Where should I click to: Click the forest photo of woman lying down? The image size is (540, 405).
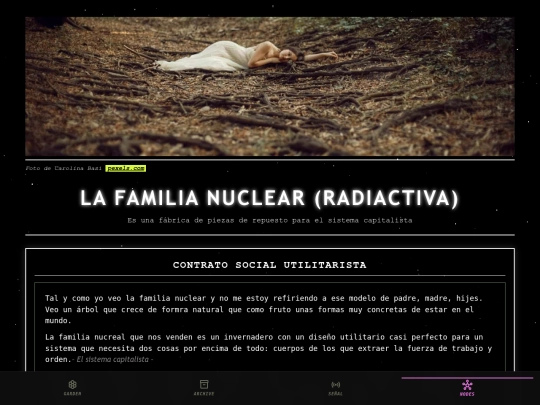(270, 86)
